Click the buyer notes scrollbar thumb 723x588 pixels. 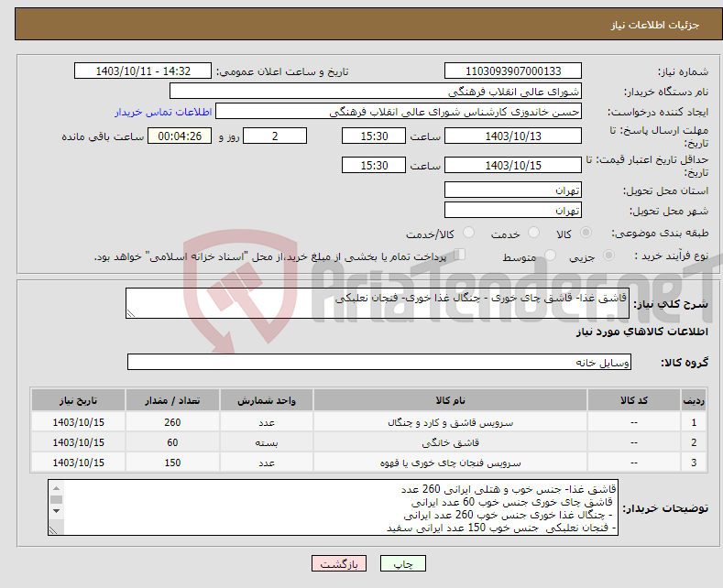[56, 499]
